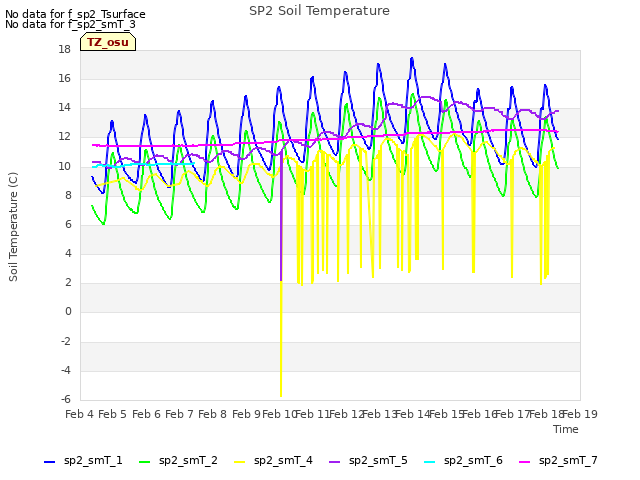Viewport: 640px width, 480px height.
Task: Click the 18 y-axis tick label
Action: (64, 49)
